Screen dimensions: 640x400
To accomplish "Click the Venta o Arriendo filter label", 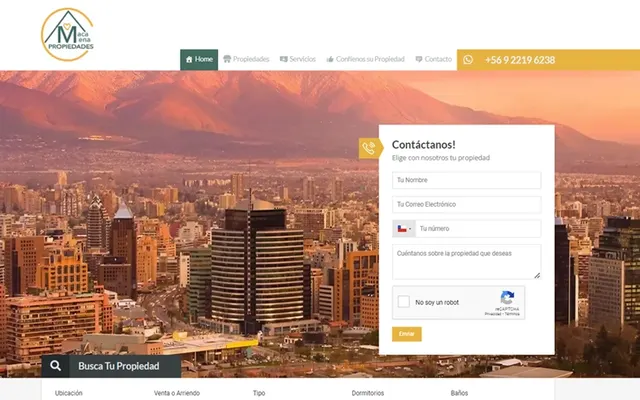I will pyautogui.click(x=177, y=393).
